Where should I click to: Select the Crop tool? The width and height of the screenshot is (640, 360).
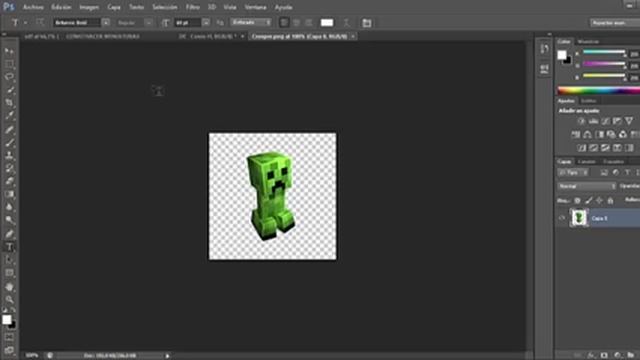pyautogui.click(x=9, y=102)
